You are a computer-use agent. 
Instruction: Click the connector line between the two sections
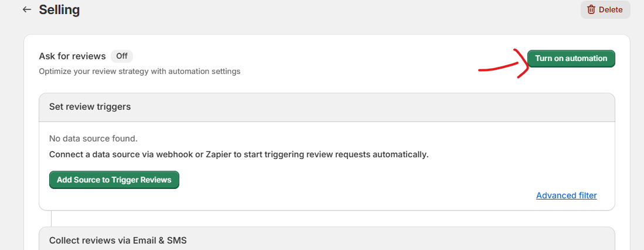click(x=52, y=218)
